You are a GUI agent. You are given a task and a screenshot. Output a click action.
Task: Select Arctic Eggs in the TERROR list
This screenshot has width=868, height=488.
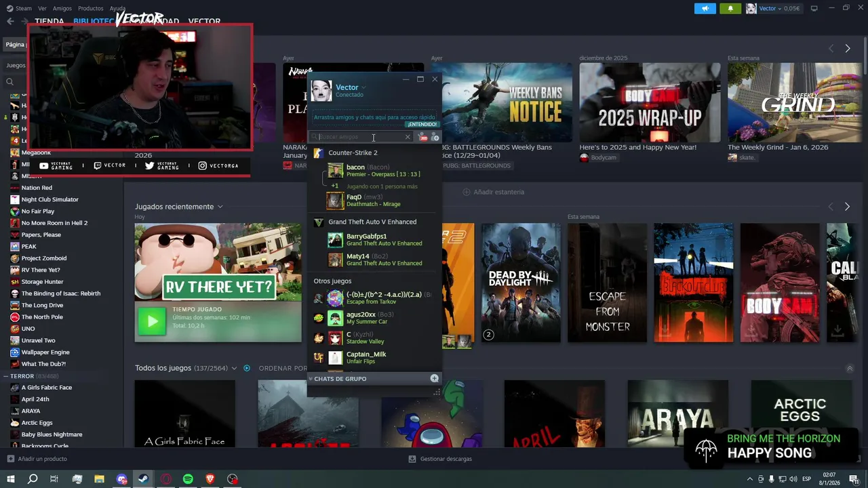[x=37, y=423]
